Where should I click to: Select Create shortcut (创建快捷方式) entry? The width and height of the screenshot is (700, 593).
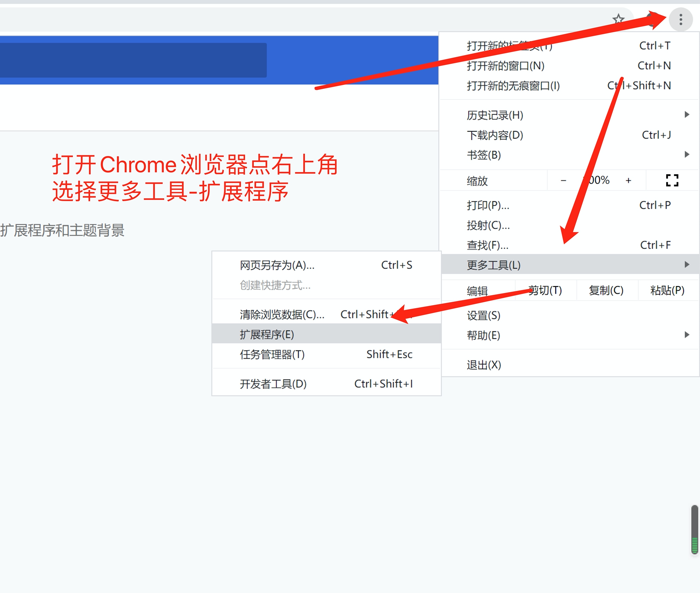coord(327,285)
